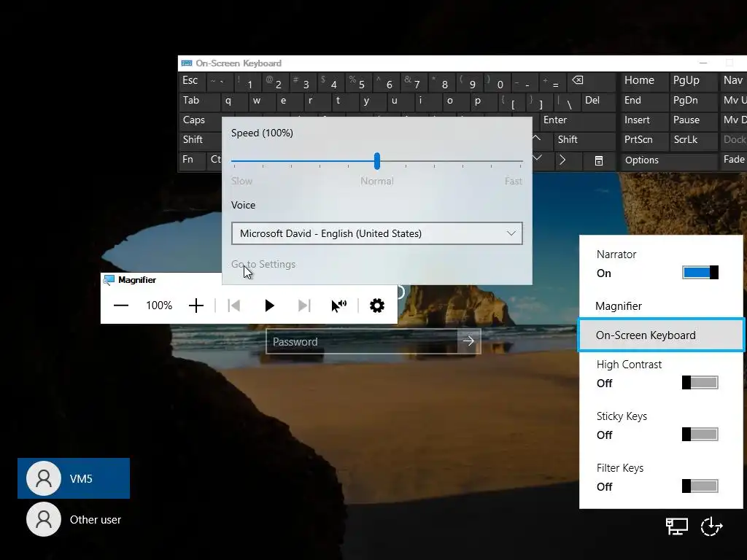Click the Magnifier window title icon
Screen dimensions: 747x560
pyautogui.click(x=109, y=280)
